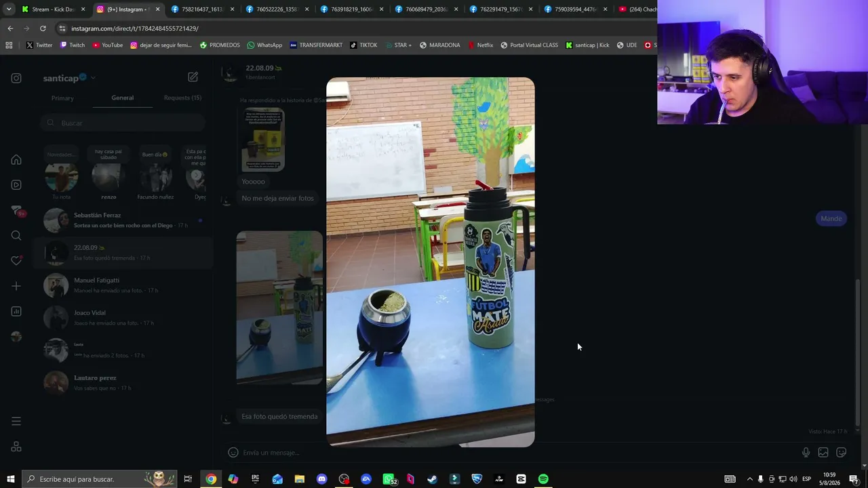This screenshot has width=868, height=488.
Task: Open notifications heart icon
Action: coord(16,261)
